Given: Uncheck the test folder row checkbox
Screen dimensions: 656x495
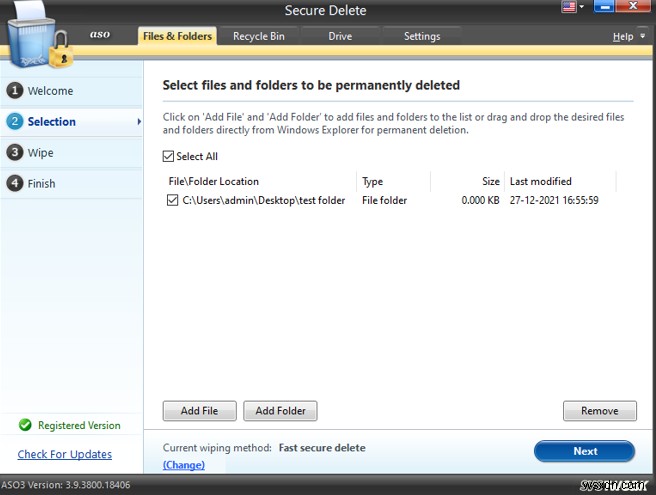Looking at the screenshot, I should click(172, 200).
